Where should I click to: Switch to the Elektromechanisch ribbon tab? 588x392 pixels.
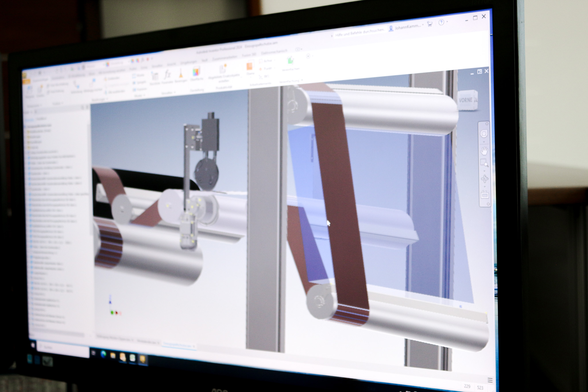click(x=274, y=53)
